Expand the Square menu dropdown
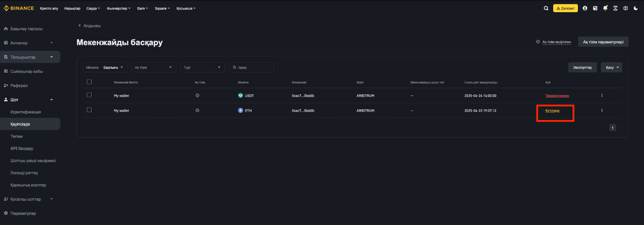Viewport: 644px width, 225px height. click(x=162, y=8)
